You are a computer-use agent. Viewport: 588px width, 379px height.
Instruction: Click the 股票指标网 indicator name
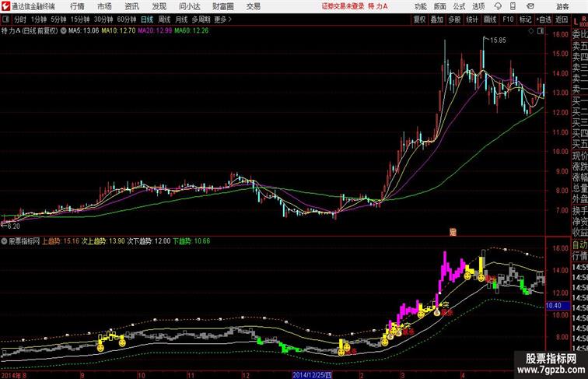click(24, 241)
